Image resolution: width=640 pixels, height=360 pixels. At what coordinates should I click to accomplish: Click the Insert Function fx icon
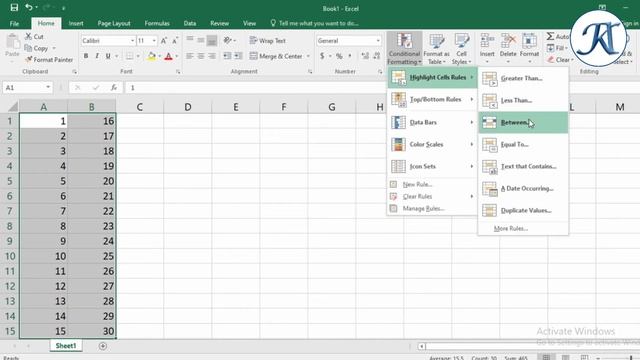[x=114, y=87]
